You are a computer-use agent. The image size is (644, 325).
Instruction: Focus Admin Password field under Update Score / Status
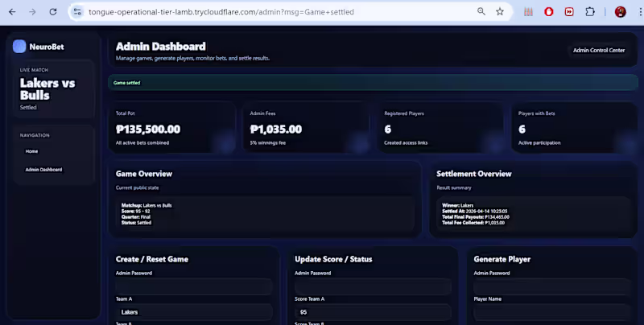(x=373, y=286)
